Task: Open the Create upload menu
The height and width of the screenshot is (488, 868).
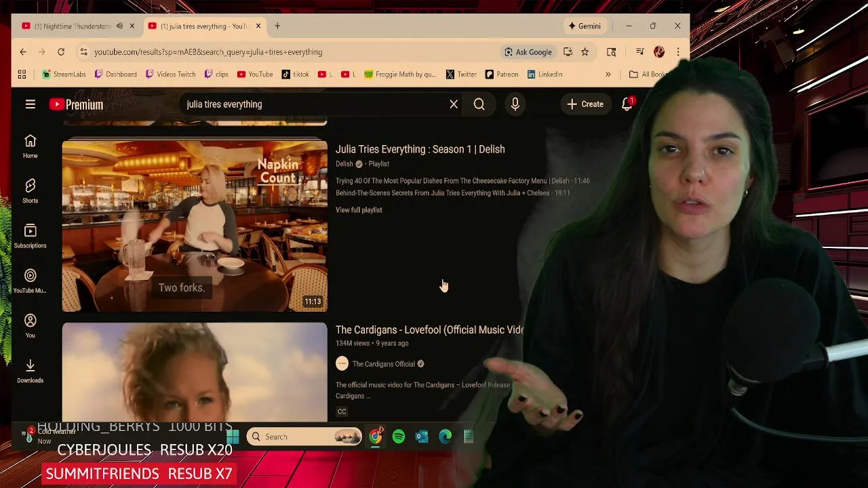Action: 585,104
